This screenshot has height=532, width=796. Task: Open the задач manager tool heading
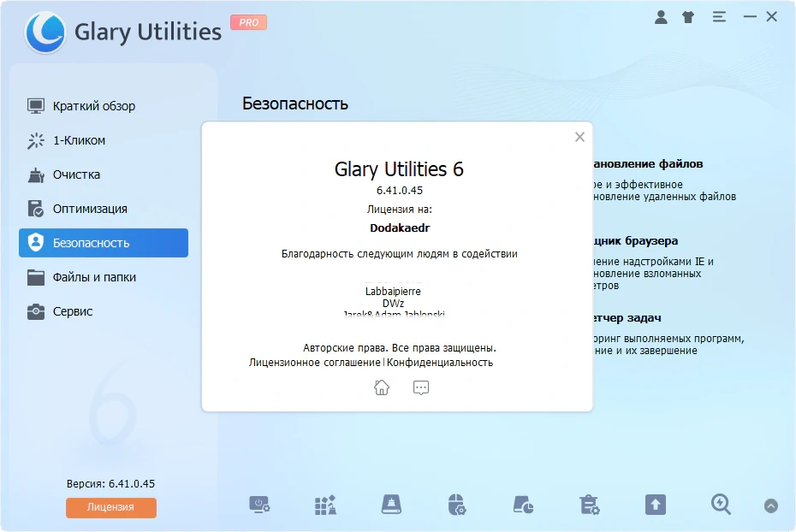(x=627, y=318)
